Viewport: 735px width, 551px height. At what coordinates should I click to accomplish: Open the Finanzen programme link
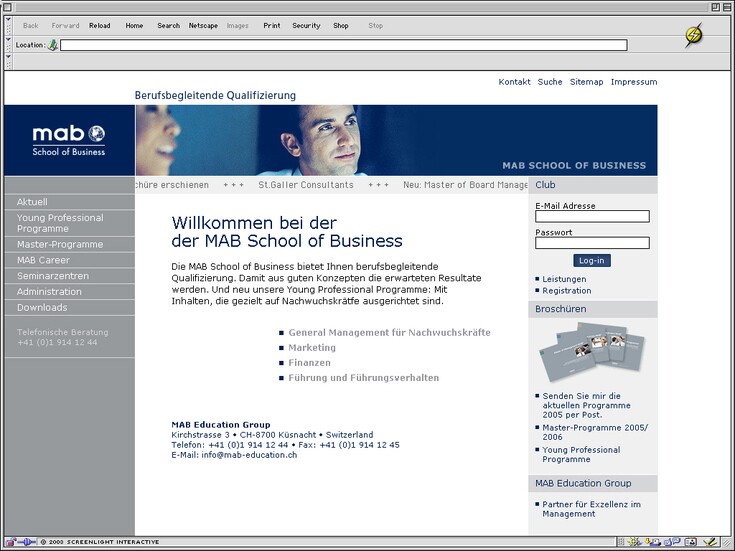click(309, 362)
